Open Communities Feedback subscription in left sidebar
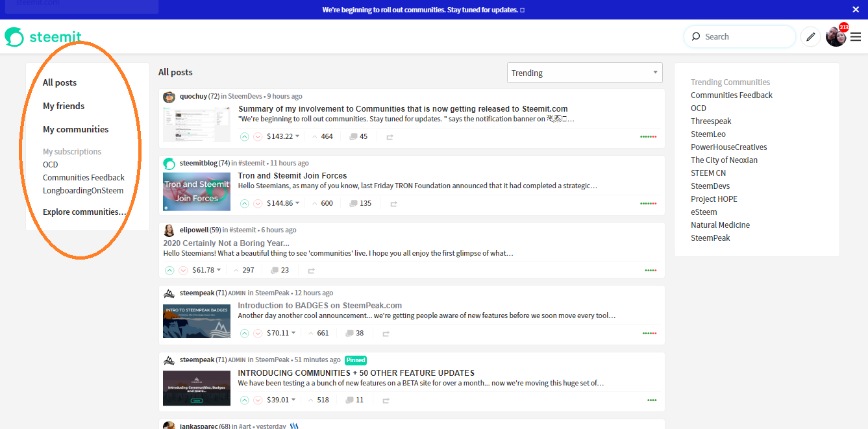The image size is (868, 429). 84,177
